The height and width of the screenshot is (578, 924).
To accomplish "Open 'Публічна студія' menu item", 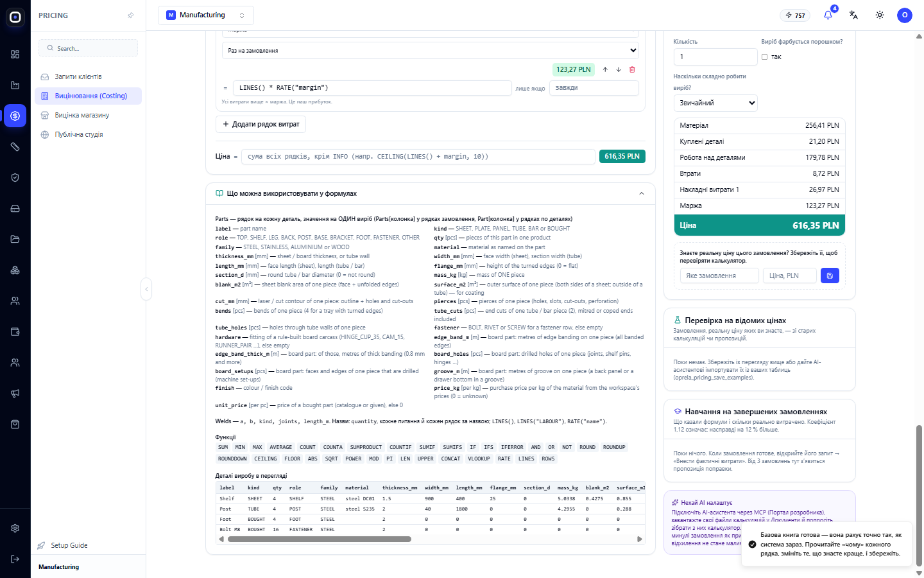I will (89, 134).
